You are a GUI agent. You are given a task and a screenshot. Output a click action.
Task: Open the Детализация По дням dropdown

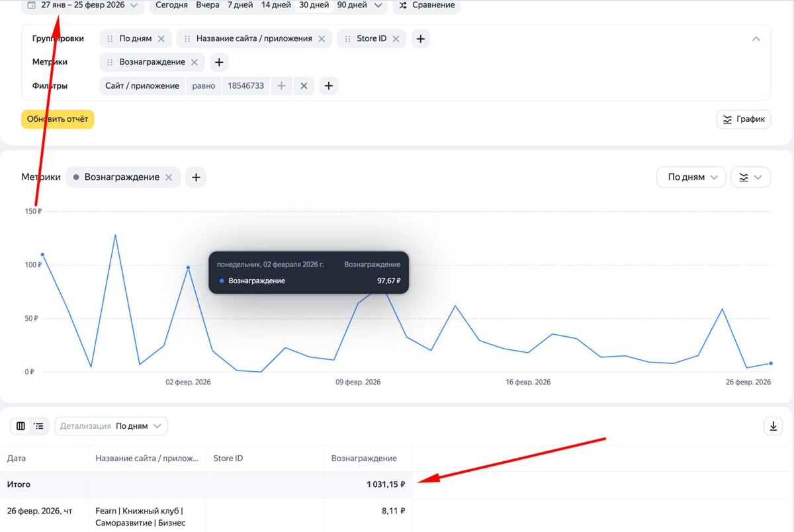point(111,426)
